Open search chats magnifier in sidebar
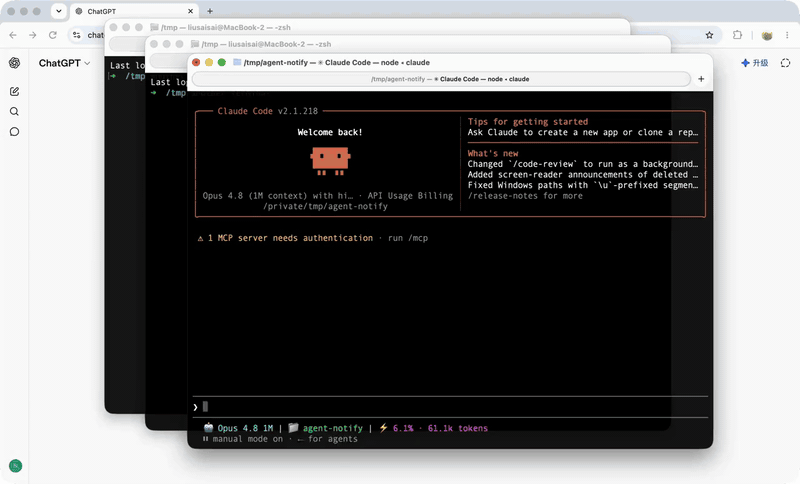The image size is (800, 484). tap(14, 112)
